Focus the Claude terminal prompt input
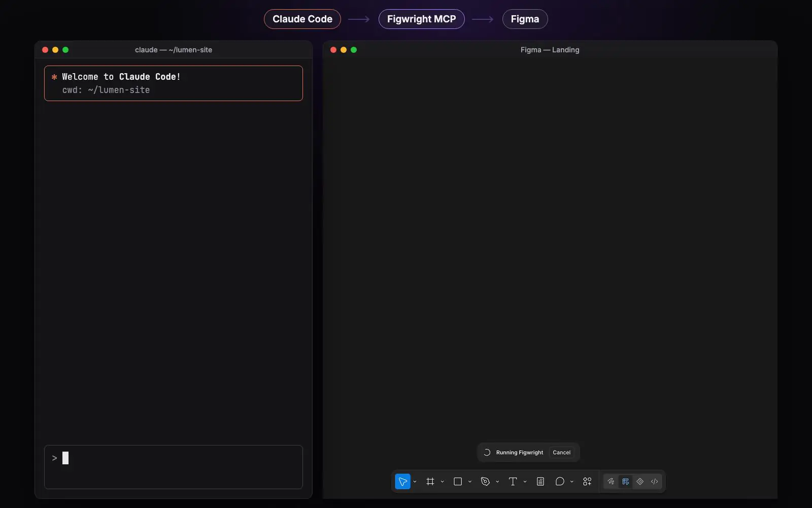 tap(174, 467)
